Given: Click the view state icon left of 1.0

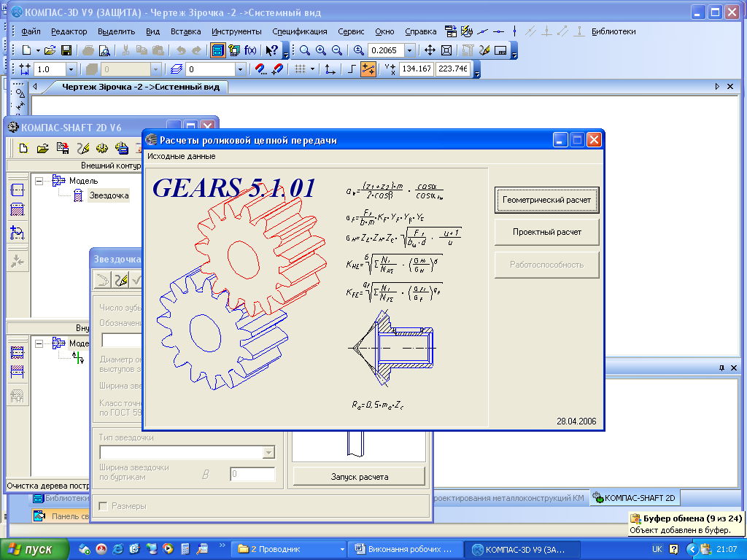Looking at the screenshot, I should pos(24,69).
